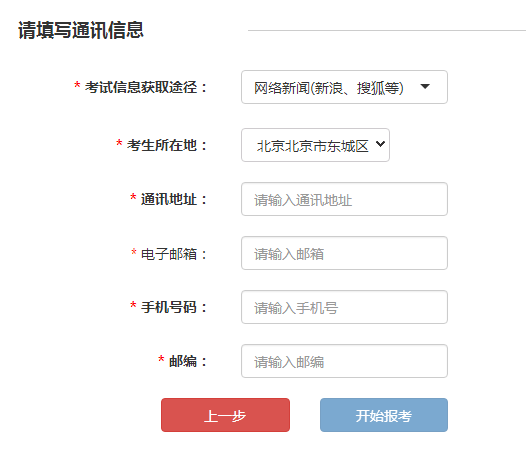Go back with the red 上一步 button
The width and height of the screenshot is (526, 450).
point(225,415)
